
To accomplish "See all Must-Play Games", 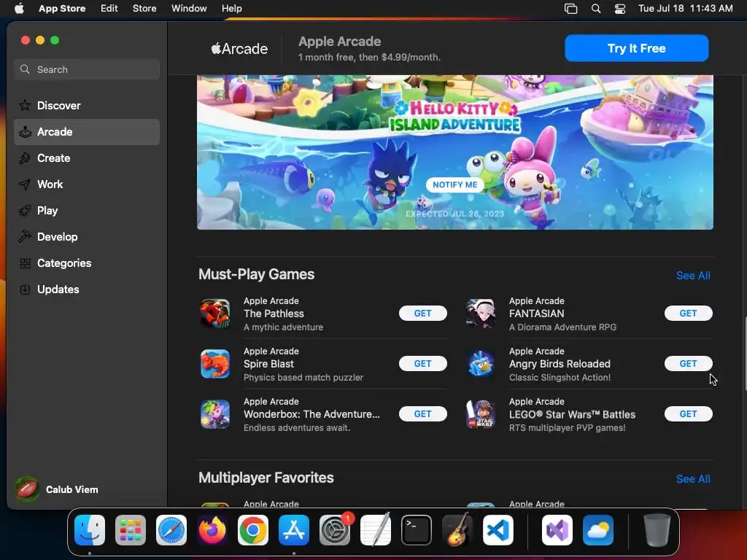I will [693, 275].
